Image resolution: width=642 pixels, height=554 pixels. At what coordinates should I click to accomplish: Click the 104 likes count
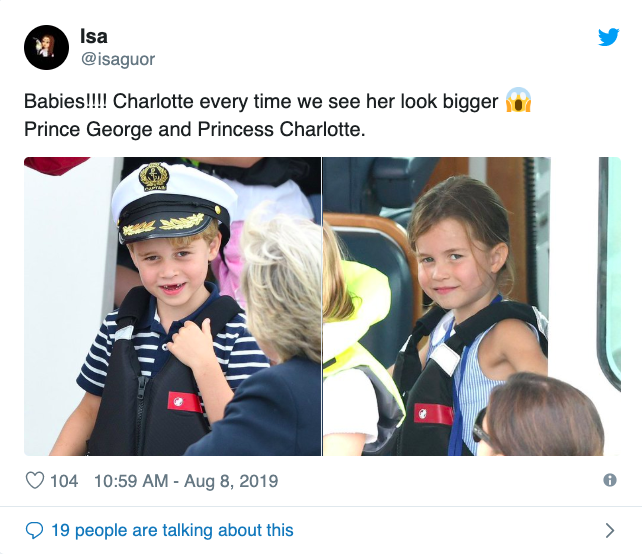[x=64, y=481]
